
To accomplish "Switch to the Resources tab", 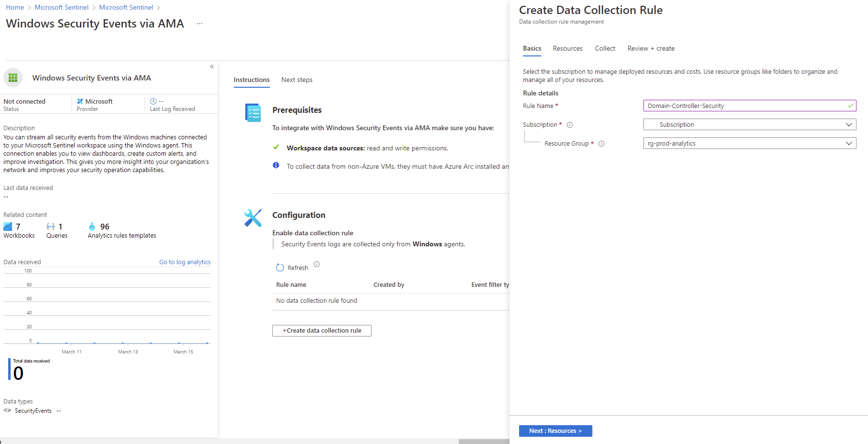I will click(x=567, y=49).
